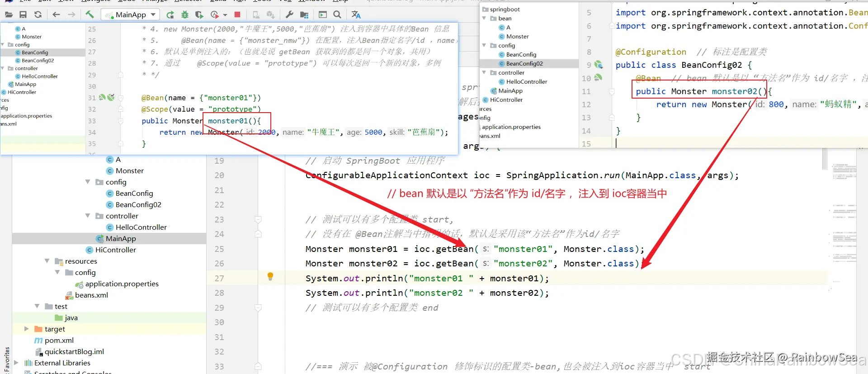Expand the target folder
The width and height of the screenshot is (868, 374).
(26, 329)
